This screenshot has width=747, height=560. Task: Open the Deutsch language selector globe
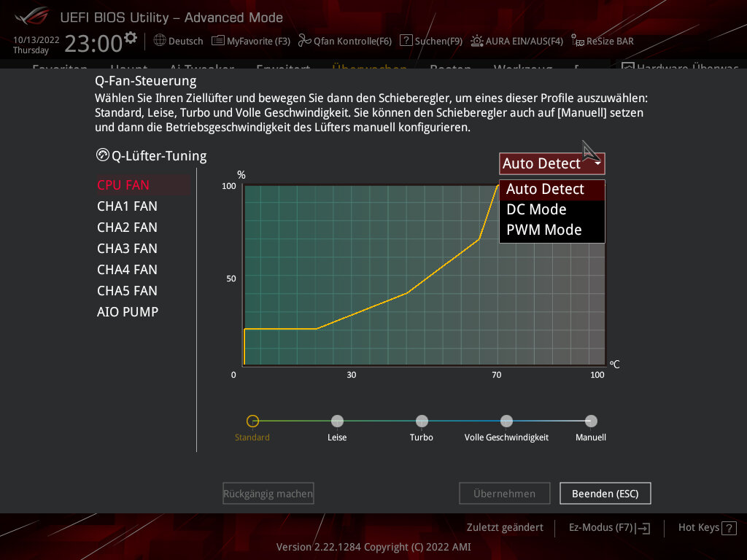click(160, 41)
